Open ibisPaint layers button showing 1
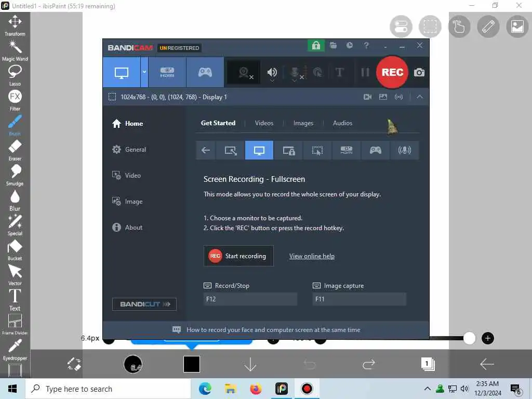The image size is (532, 399). (x=428, y=364)
